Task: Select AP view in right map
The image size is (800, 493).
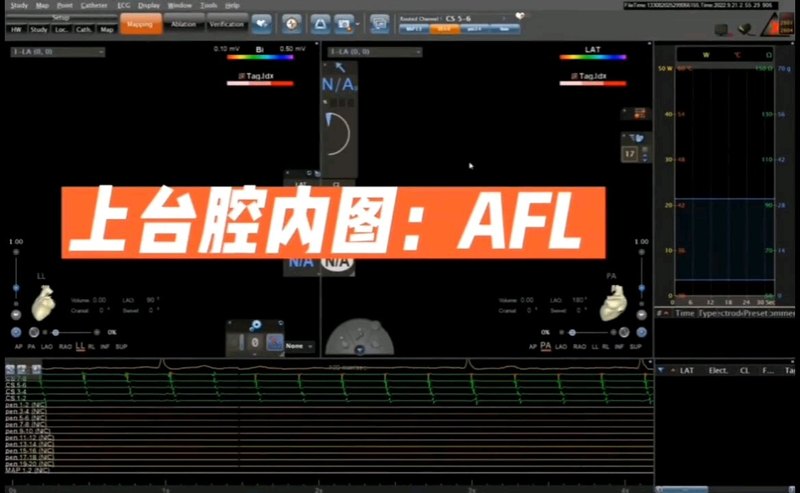Action: click(x=533, y=347)
